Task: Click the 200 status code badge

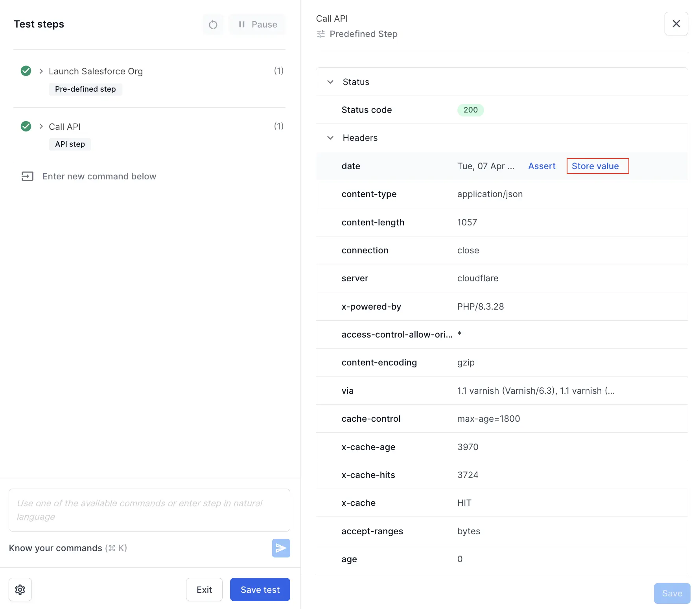Action: coord(470,110)
